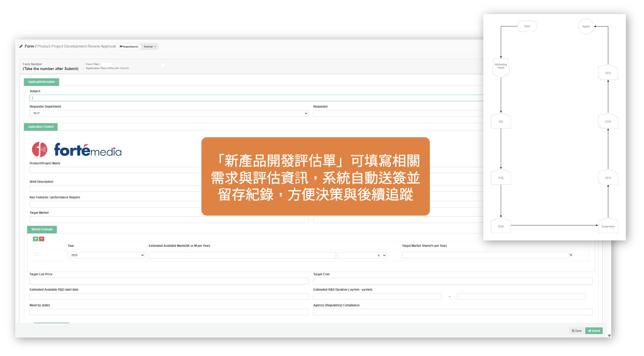Viewport: 644px width, 356px height.
Task: Select the Market Estimate tab
Action: 42,229
